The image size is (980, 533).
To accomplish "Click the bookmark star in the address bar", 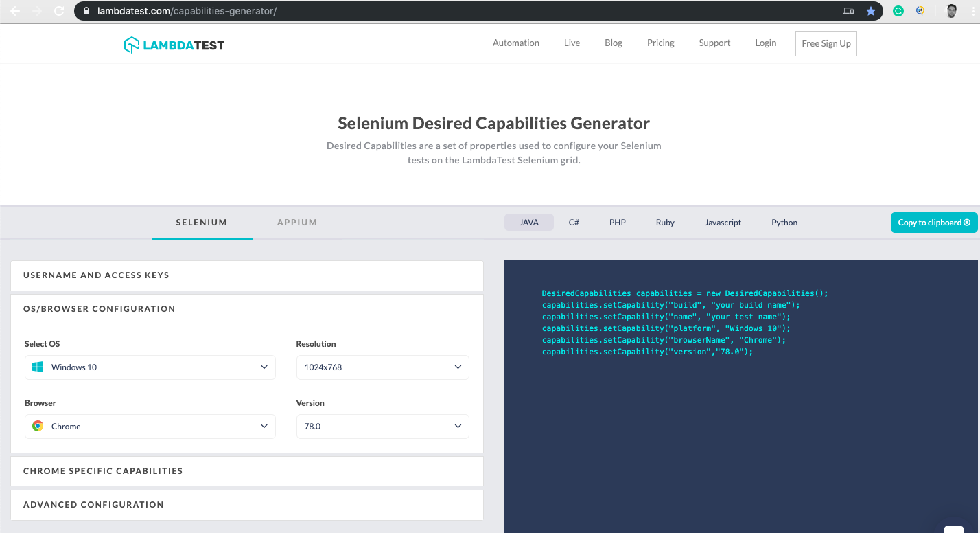I will click(872, 11).
